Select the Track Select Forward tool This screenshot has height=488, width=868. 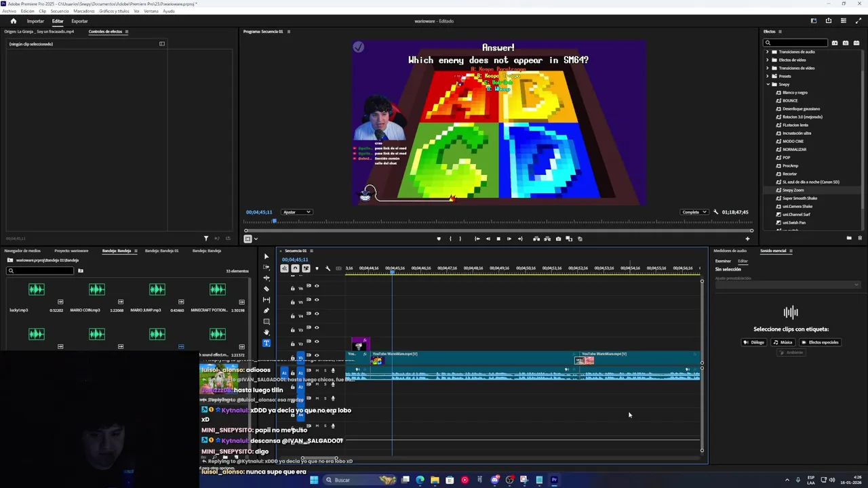[266, 267]
